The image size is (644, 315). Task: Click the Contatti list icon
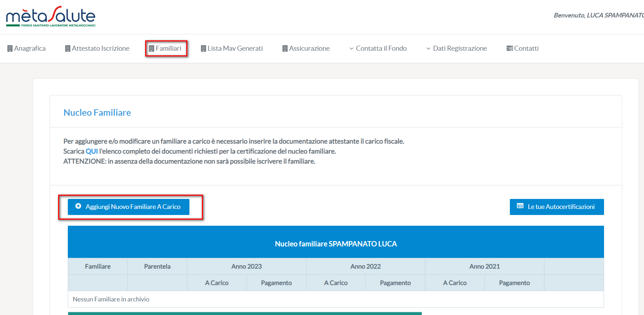pos(509,48)
